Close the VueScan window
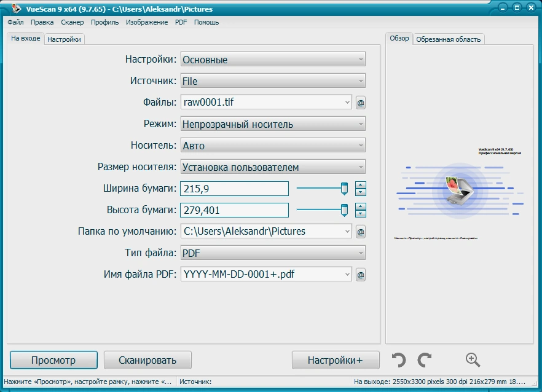Image resolution: width=542 pixels, height=392 pixels. [532, 8]
